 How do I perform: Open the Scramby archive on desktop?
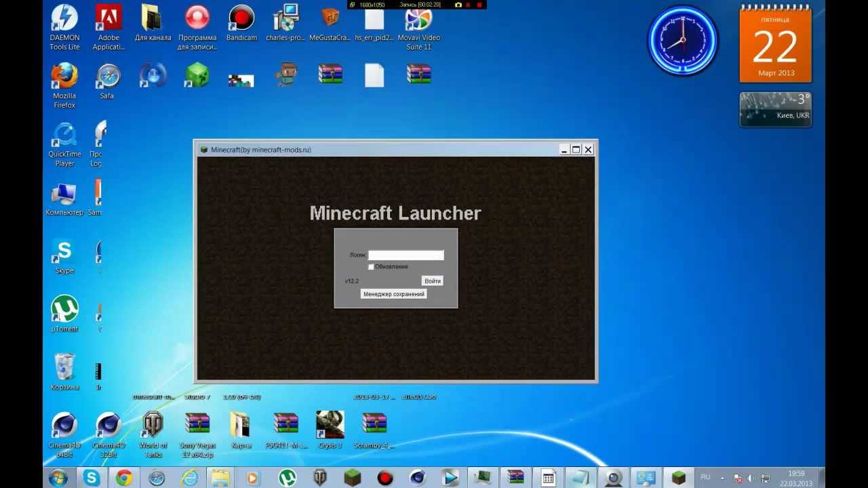tap(374, 430)
